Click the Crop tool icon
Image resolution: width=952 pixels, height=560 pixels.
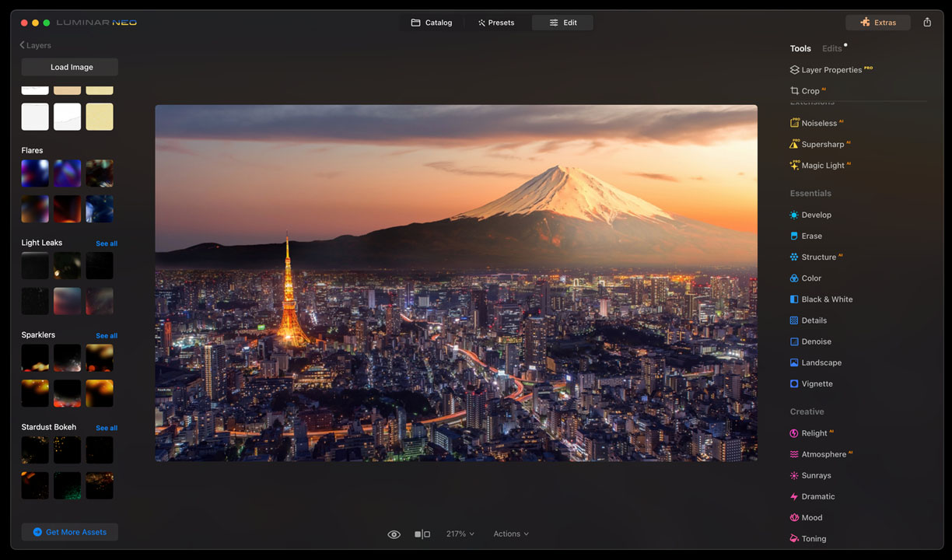[x=794, y=91]
